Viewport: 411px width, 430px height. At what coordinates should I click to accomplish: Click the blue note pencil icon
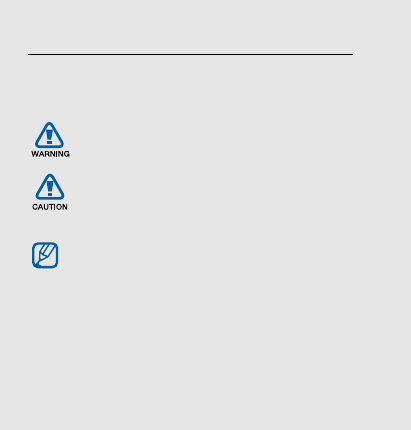[x=45, y=255]
